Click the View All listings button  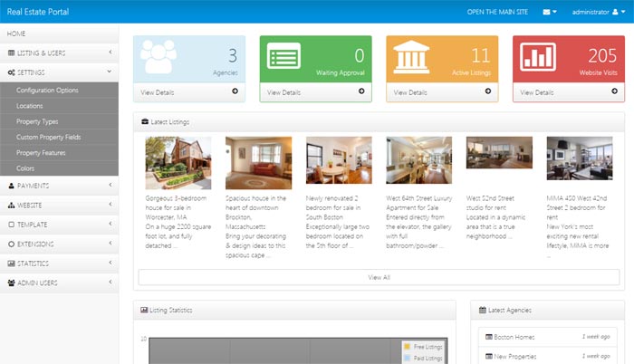pos(379,277)
